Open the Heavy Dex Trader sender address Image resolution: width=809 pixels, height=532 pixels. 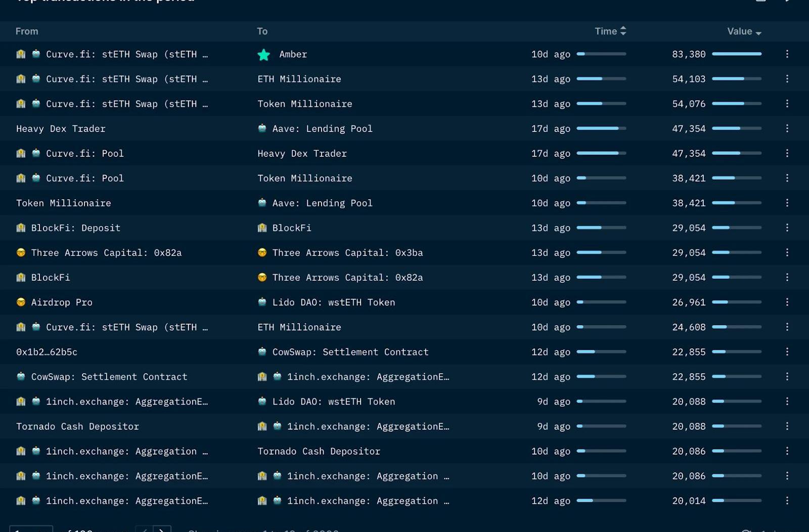61,129
